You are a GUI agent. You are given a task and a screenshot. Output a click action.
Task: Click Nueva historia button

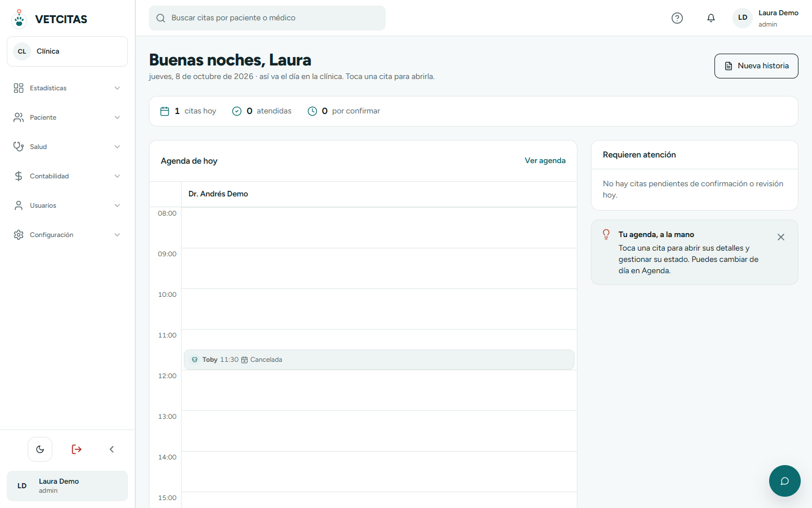[756, 66]
